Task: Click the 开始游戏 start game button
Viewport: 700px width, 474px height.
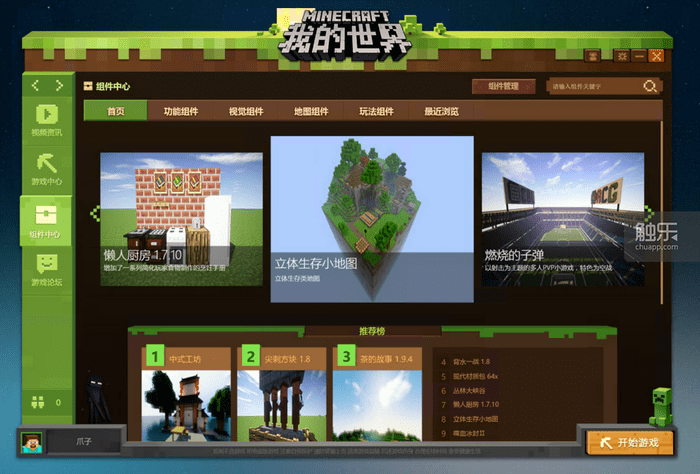Action: click(630, 443)
